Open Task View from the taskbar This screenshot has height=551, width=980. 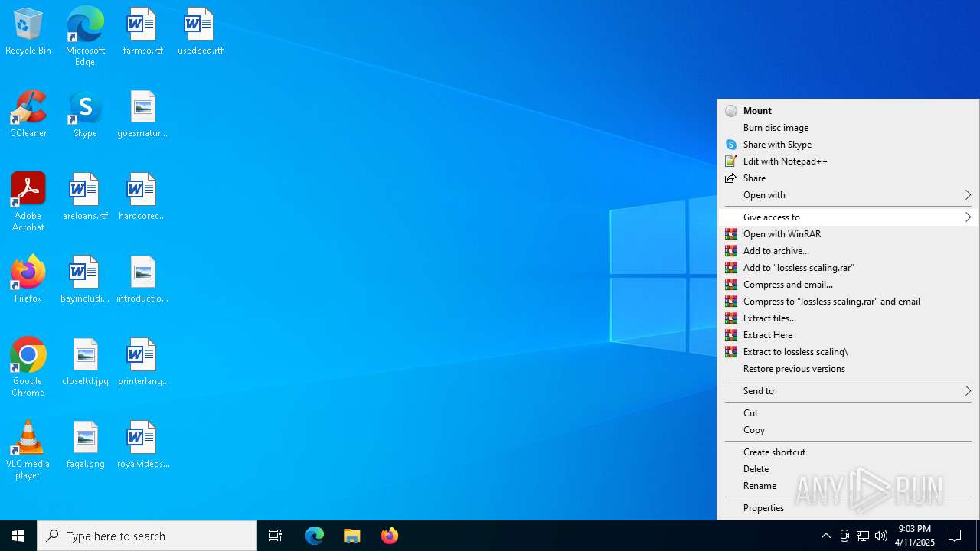[x=276, y=536]
